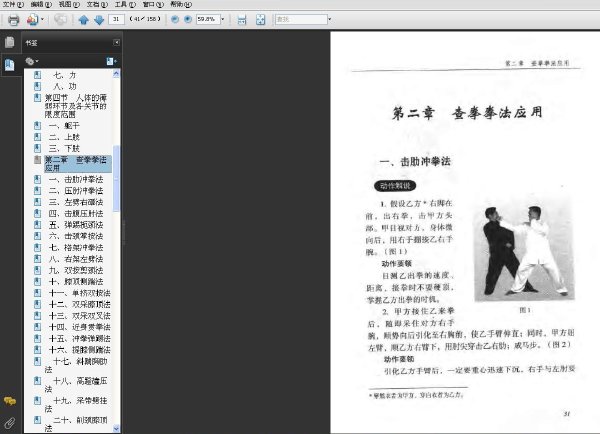
Task: Collapse the bookmarks panel with its arrow button
Action: point(116,42)
